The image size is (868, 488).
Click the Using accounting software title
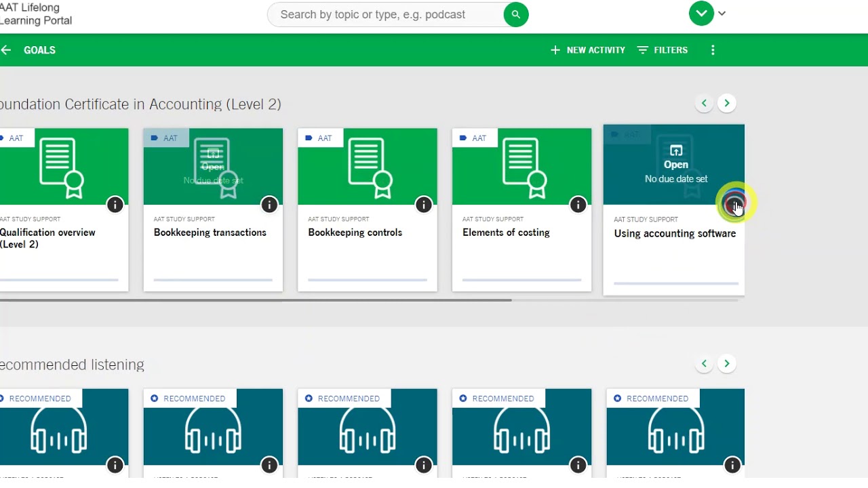click(675, 234)
